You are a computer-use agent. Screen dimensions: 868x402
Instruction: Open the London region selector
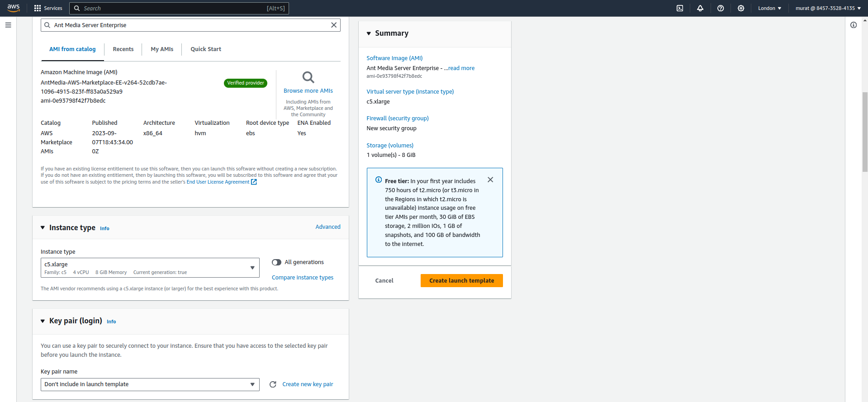(x=769, y=8)
